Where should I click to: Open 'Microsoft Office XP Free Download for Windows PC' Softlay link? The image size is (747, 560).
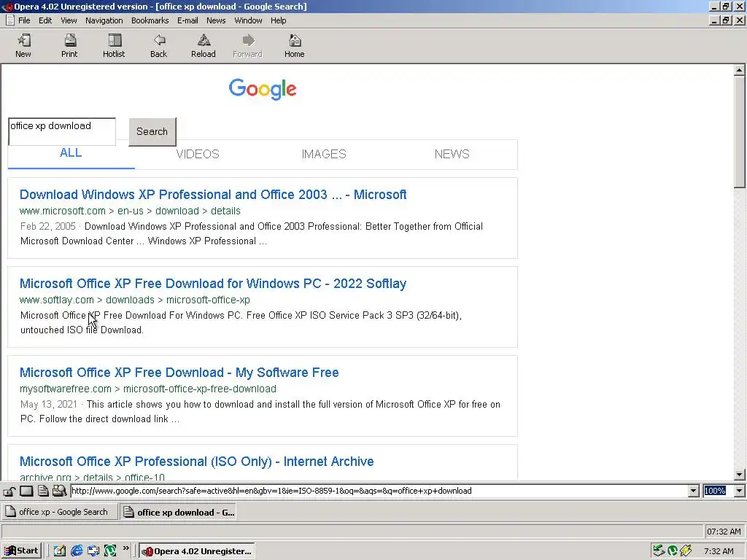click(x=213, y=284)
